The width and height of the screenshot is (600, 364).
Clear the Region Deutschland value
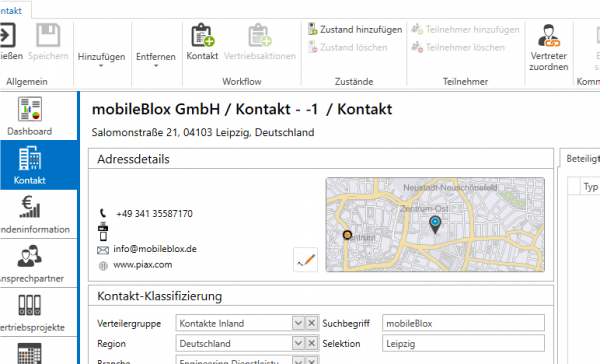click(311, 343)
